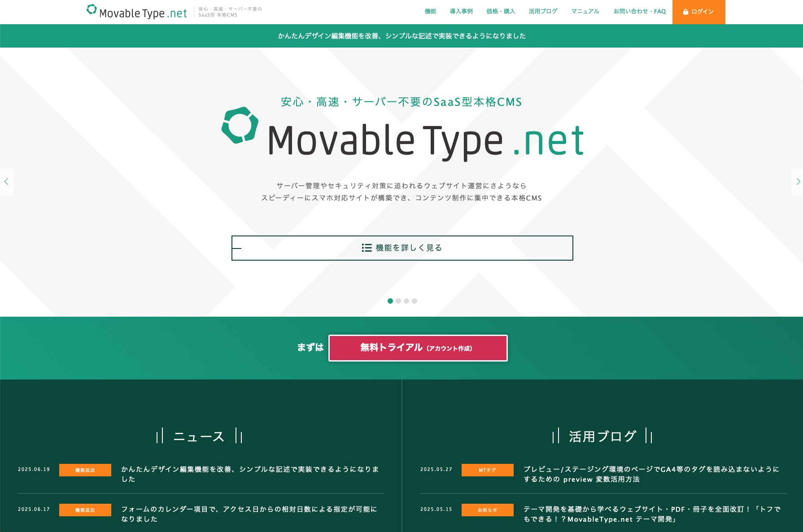Click the date 2025.05.15

coord(436,510)
